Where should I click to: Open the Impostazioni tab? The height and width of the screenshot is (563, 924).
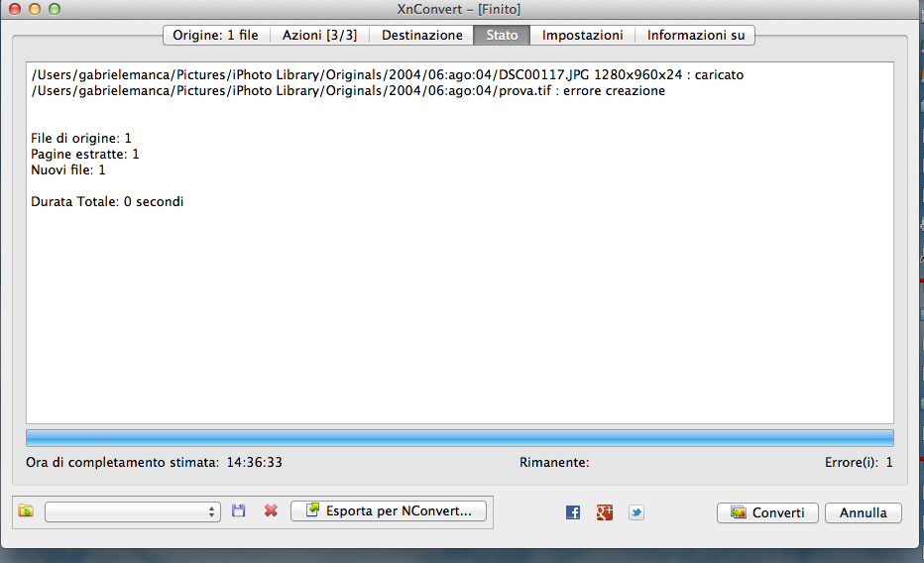(x=582, y=36)
